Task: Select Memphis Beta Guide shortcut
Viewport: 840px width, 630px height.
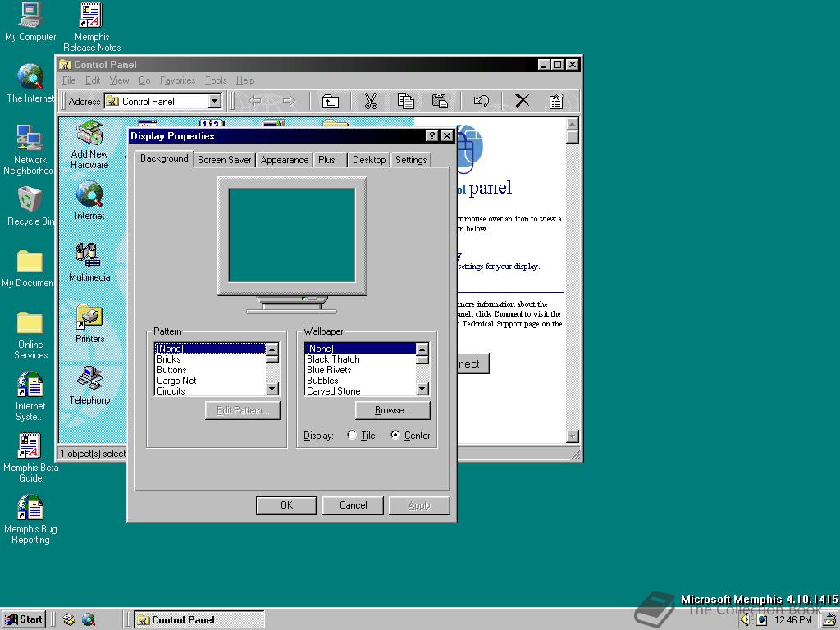Action: (x=30, y=458)
